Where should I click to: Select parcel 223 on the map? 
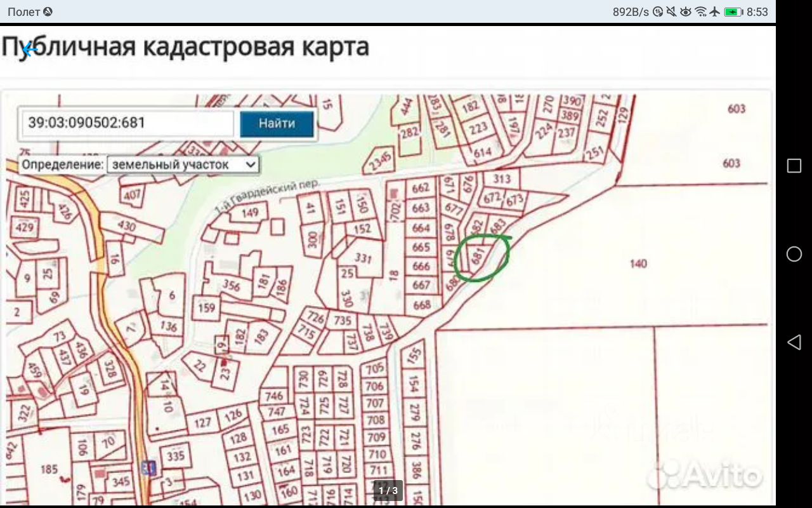coord(478,128)
